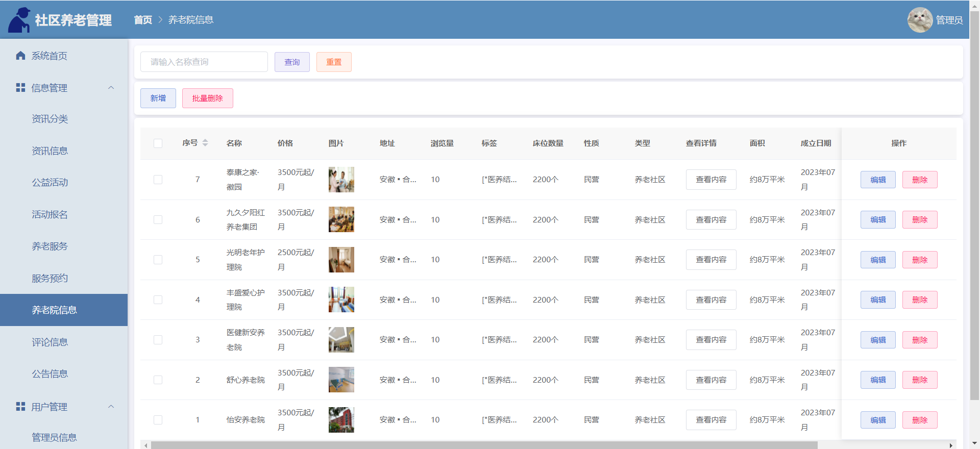
Task: Open the 资讯分类 sidebar menu item
Action: (x=50, y=119)
